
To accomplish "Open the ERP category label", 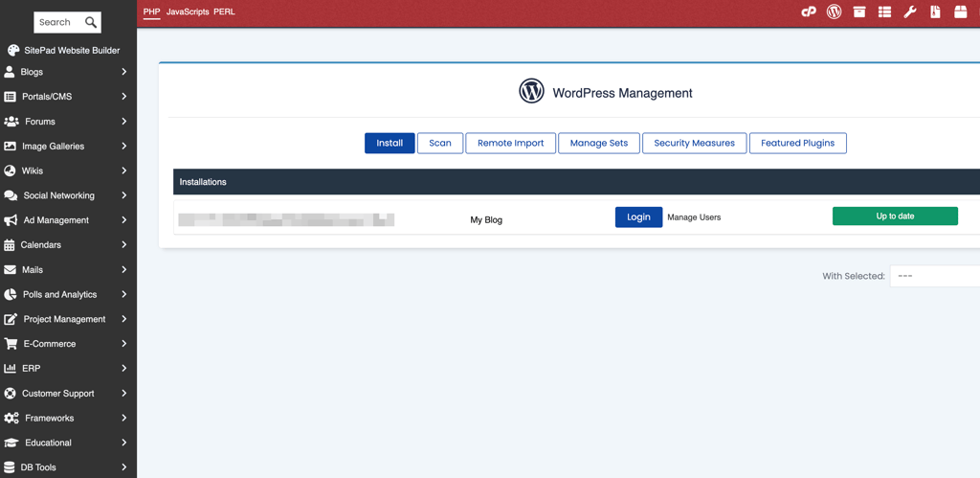I will [x=32, y=369].
